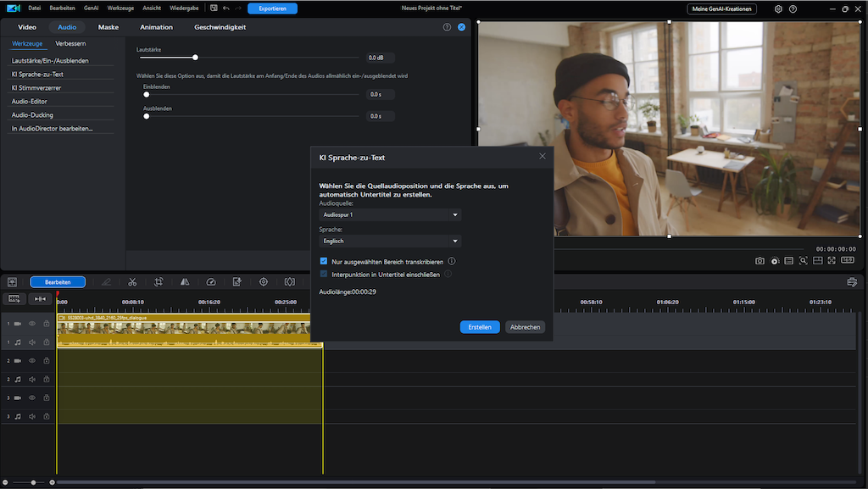
Task: Open the speedometer speed tool
Action: [211, 282]
